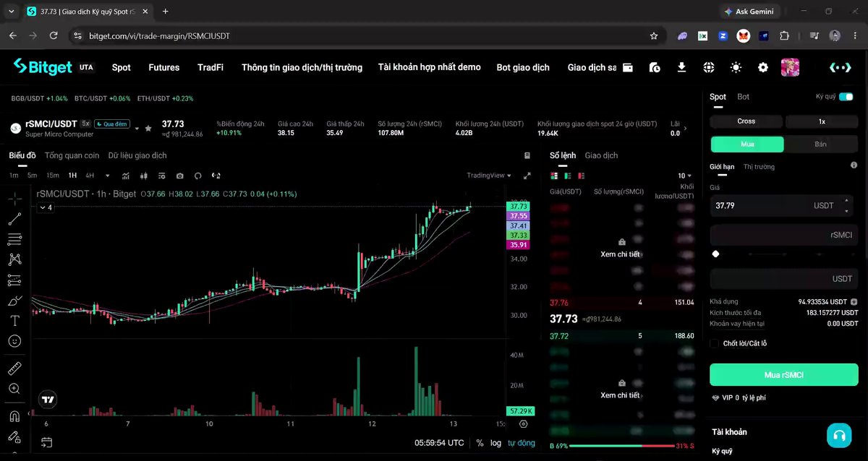
Task: Open the 1x leverage selector
Action: 822,121
